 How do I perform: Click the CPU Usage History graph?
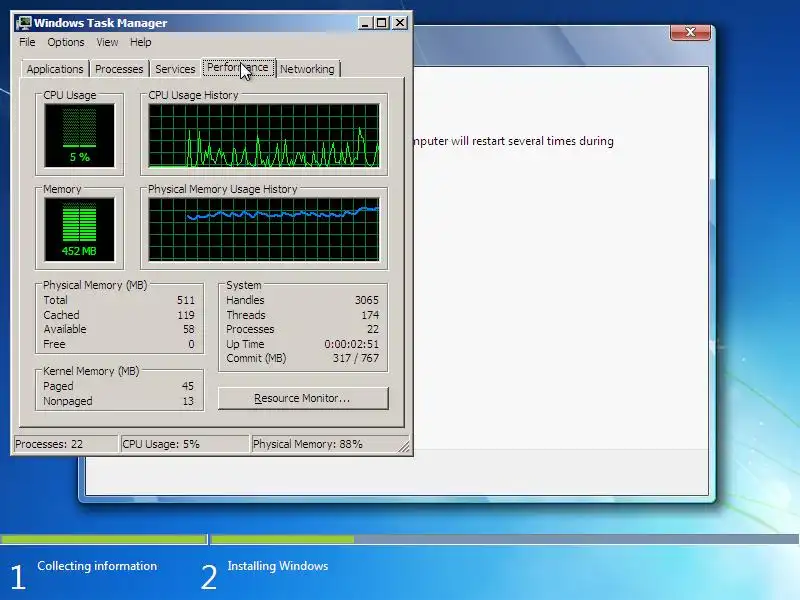point(264,136)
